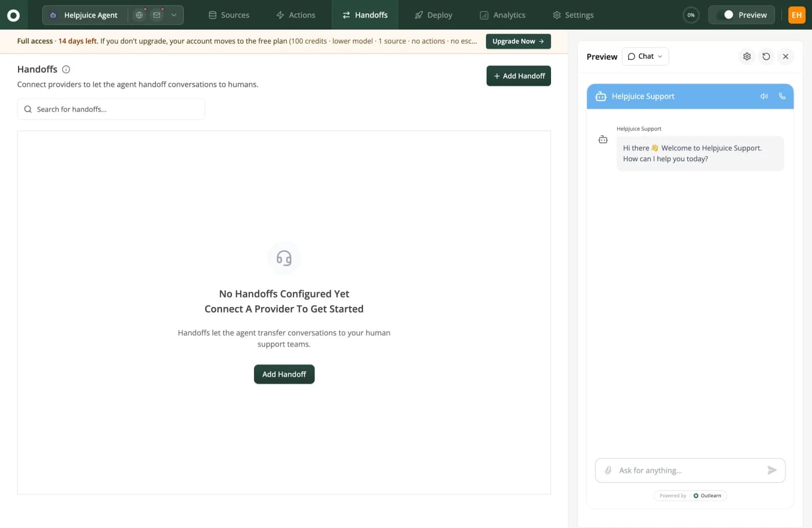Go to the Sources tab
The image size is (812, 528).
pyautogui.click(x=229, y=15)
